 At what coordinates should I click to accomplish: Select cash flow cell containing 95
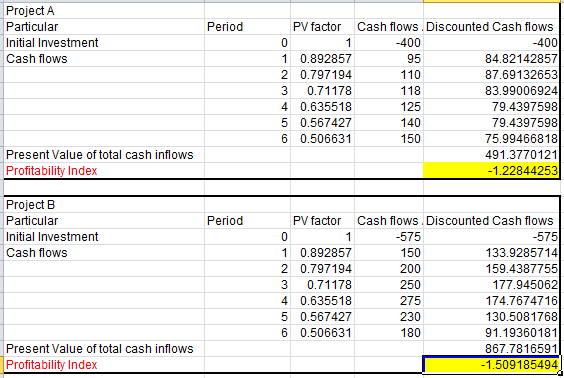pos(389,59)
